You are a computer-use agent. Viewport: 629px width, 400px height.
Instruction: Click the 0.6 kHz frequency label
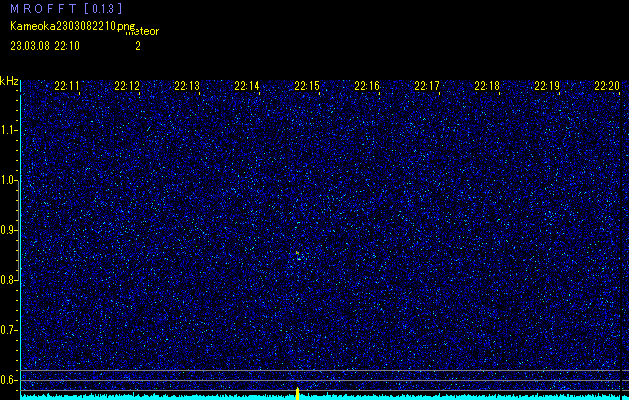[9, 380]
